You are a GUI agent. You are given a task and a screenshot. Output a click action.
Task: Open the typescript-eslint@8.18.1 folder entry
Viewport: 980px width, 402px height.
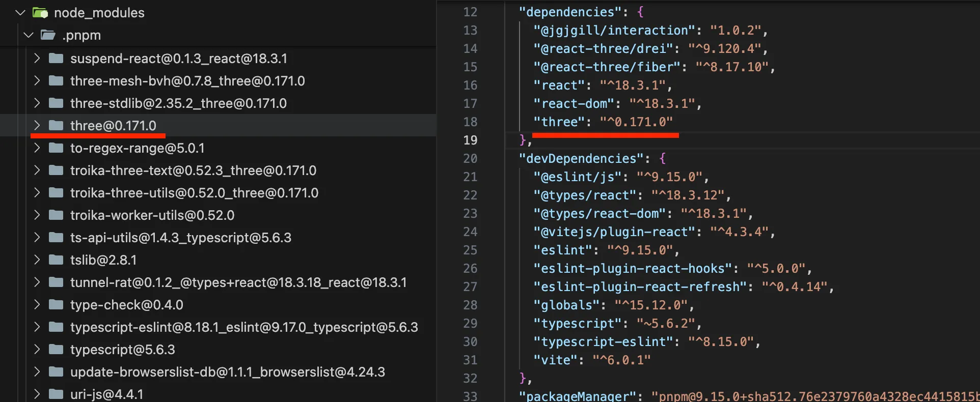[244, 327]
